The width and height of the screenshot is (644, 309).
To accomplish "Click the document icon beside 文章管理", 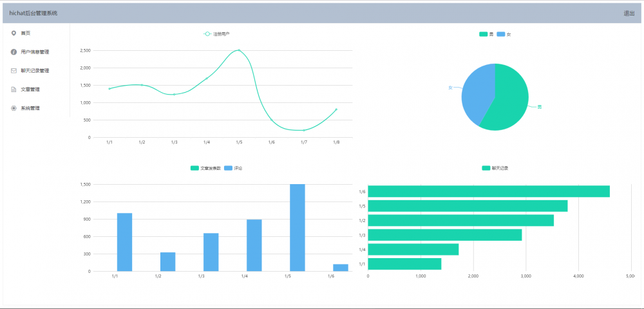I will [14, 89].
